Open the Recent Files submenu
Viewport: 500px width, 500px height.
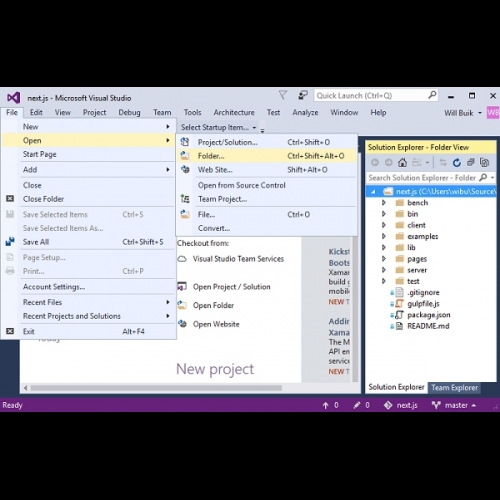pos(89,302)
